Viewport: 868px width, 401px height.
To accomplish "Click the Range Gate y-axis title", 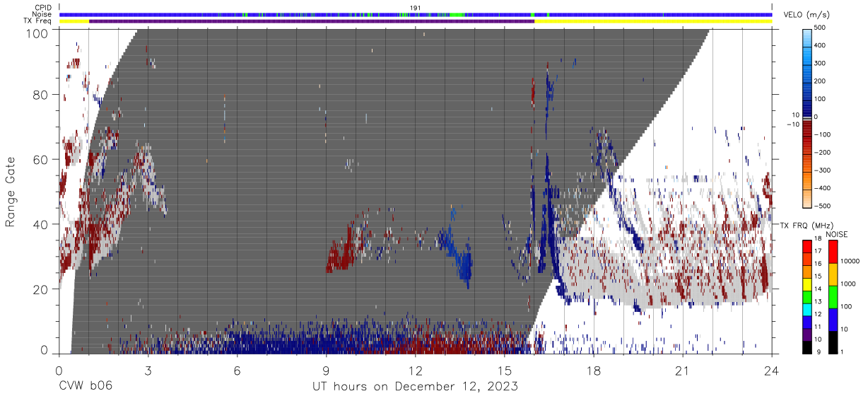I will pos(11,191).
